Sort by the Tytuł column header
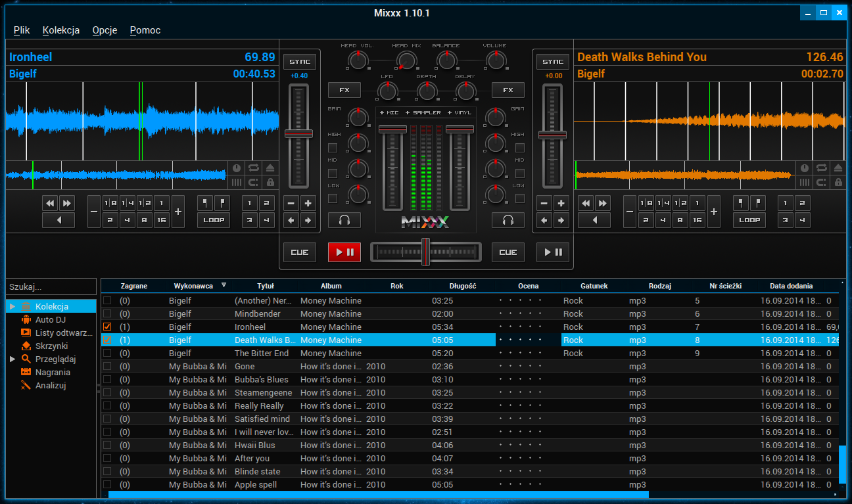This screenshot has height=504, width=852. tap(266, 286)
